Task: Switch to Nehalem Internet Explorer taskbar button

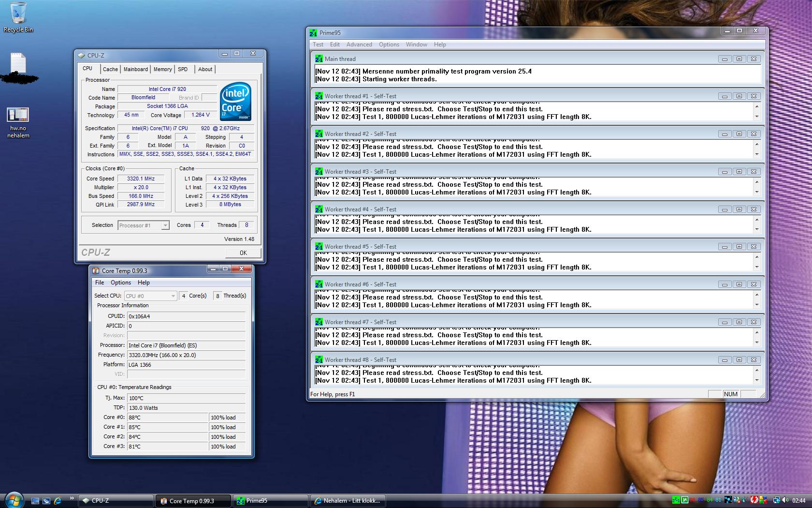Action: tap(348, 501)
